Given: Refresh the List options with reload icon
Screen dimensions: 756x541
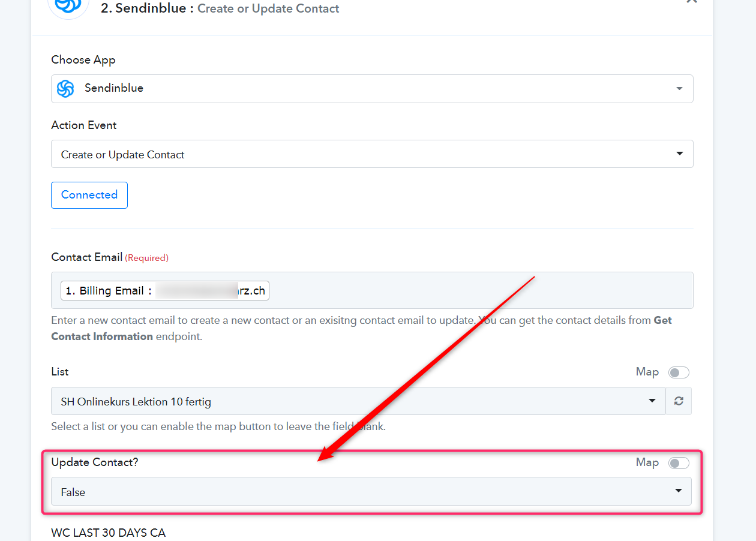Looking at the screenshot, I should coord(679,401).
